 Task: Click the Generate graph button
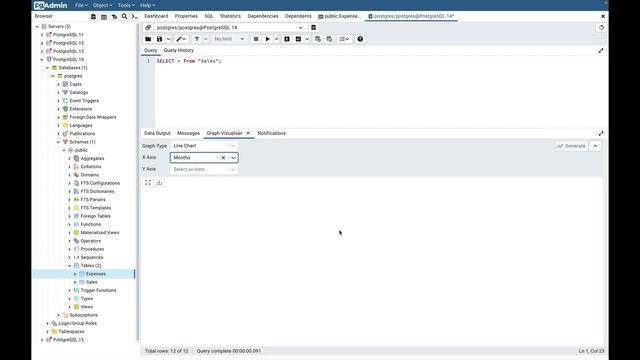[x=571, y=146]
